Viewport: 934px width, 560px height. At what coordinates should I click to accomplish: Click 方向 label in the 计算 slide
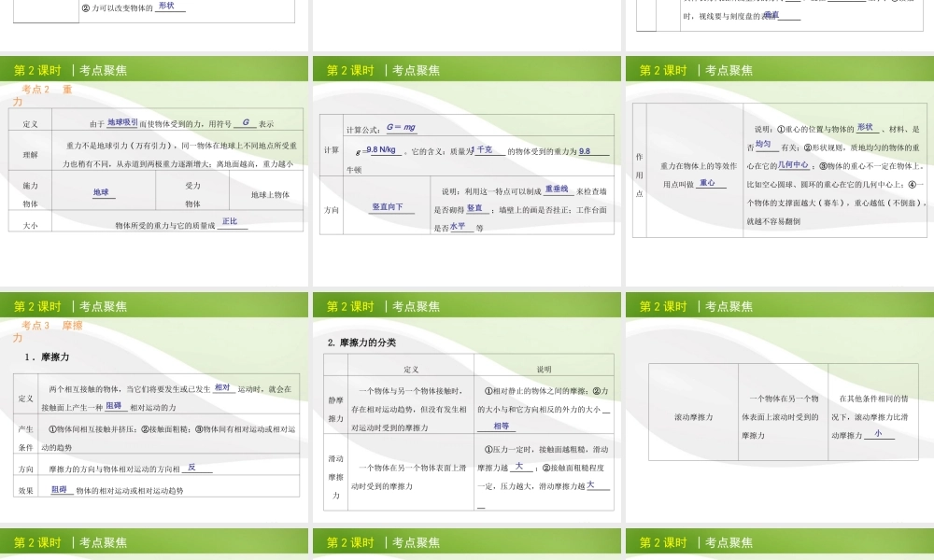332,210
